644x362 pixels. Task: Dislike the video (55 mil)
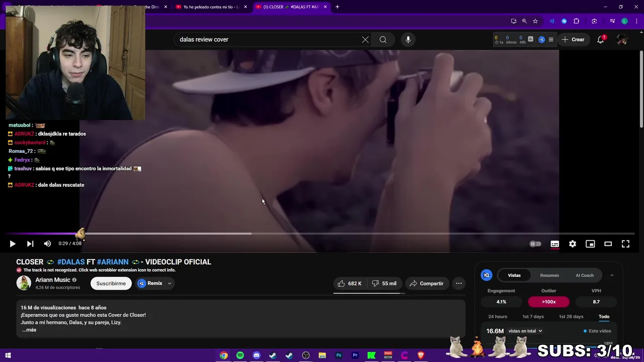pyautogui.click(x=384, y=284)
